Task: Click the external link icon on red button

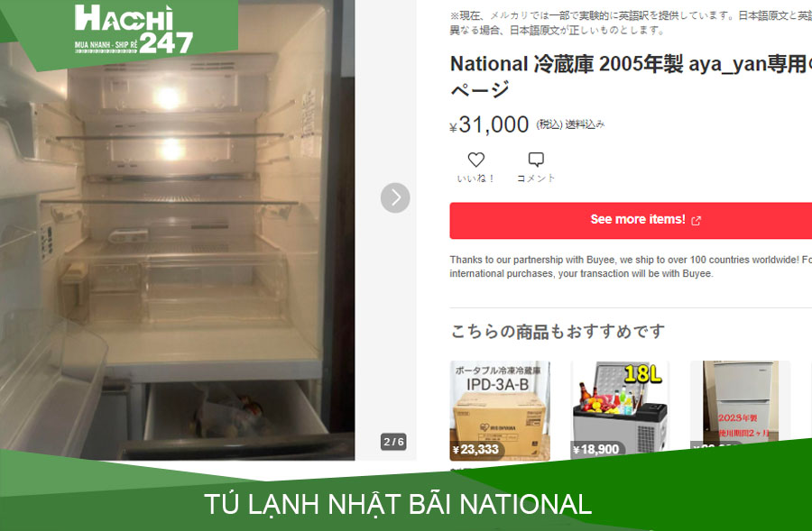Action: point(696,221)
